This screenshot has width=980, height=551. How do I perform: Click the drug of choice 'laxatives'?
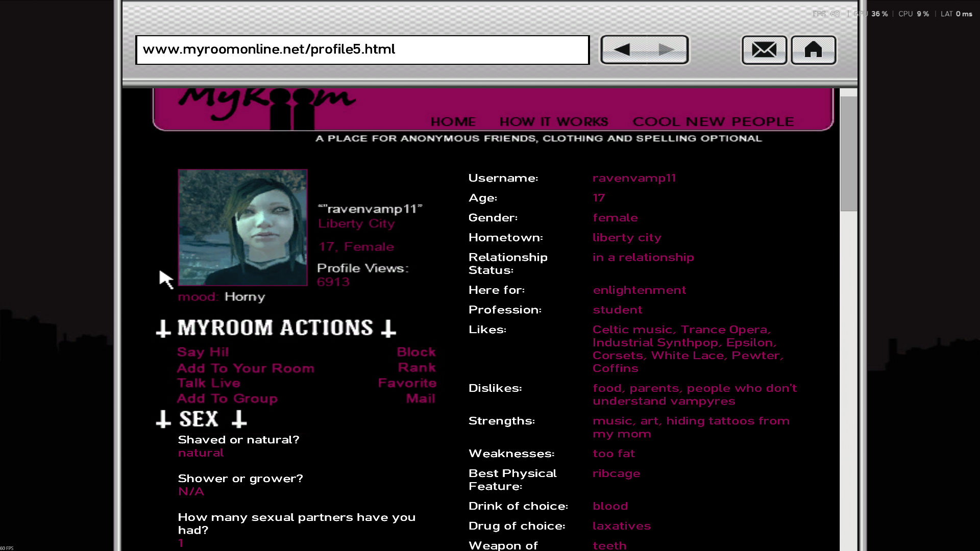click(622, 526)
